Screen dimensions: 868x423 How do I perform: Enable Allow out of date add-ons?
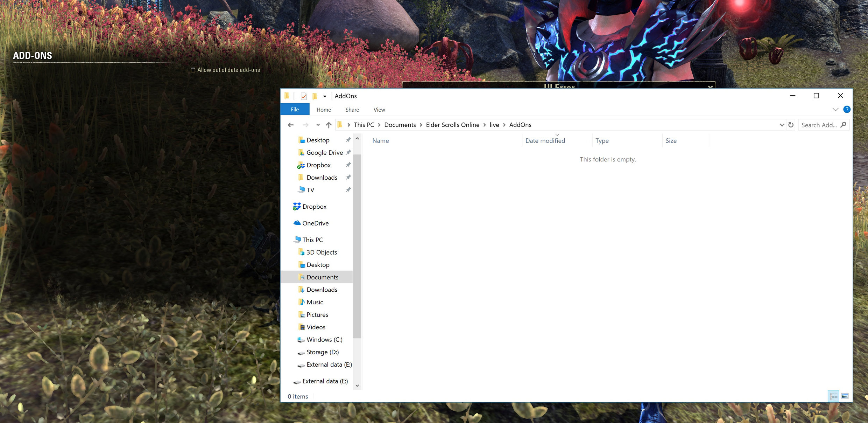pos(193,70)
